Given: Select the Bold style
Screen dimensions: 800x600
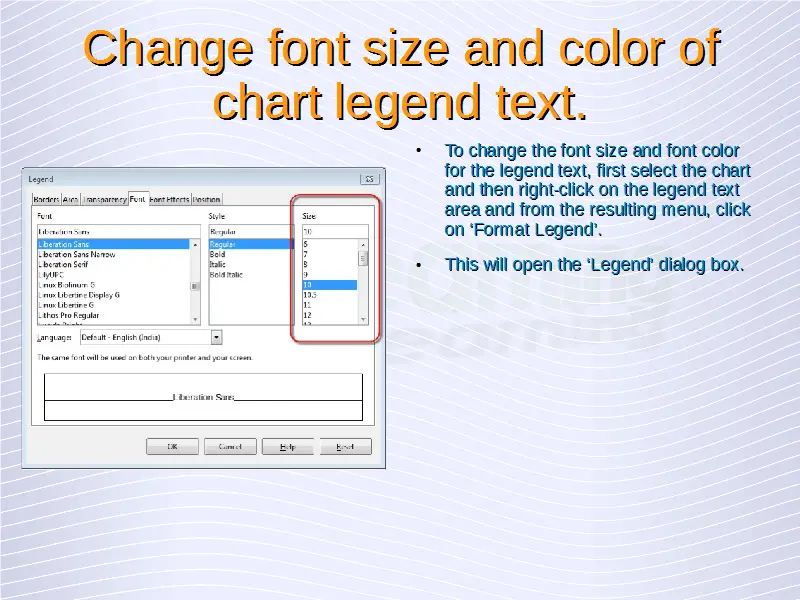Looking at the screenshot, I should click(217, 254).
